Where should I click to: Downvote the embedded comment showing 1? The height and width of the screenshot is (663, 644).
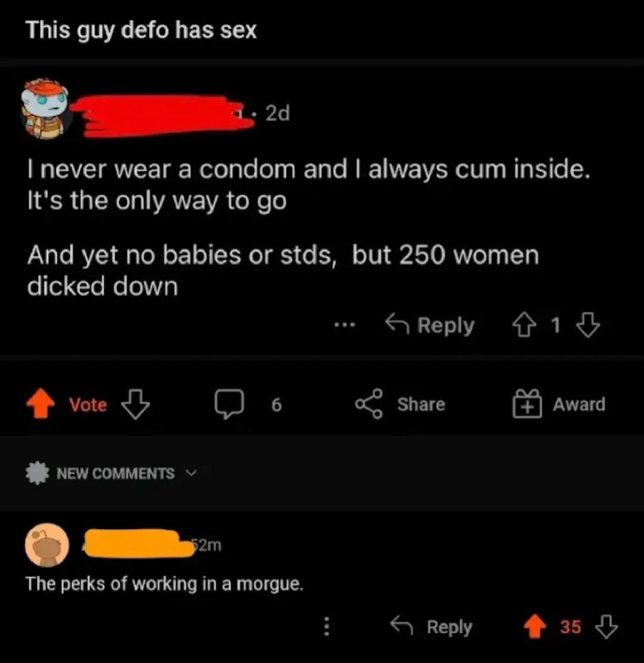pyautogui.click(x=588, y=325)
